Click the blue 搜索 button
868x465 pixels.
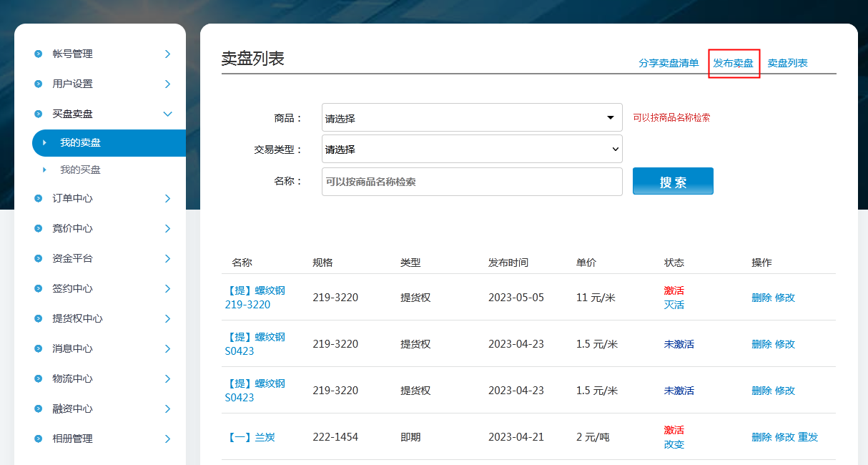(x=673, y=182)
